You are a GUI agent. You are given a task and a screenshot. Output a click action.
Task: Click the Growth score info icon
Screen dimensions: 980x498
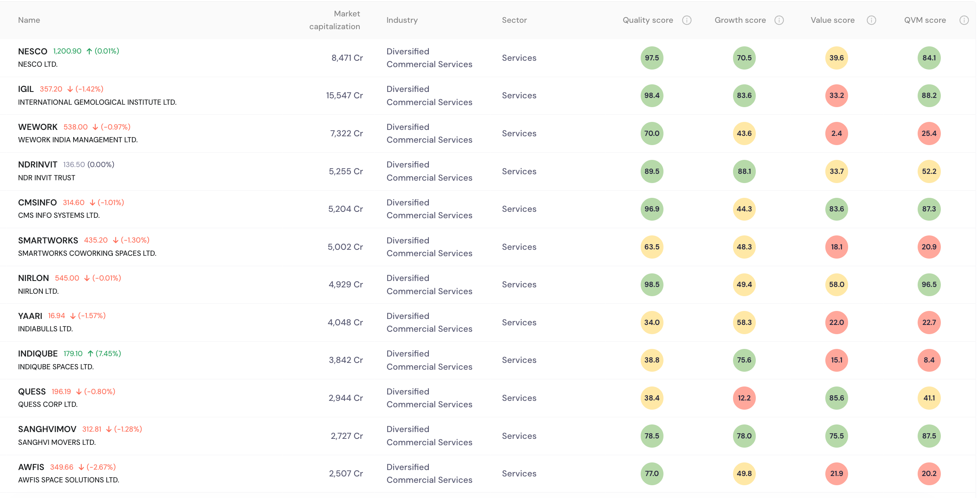(779, 20)
